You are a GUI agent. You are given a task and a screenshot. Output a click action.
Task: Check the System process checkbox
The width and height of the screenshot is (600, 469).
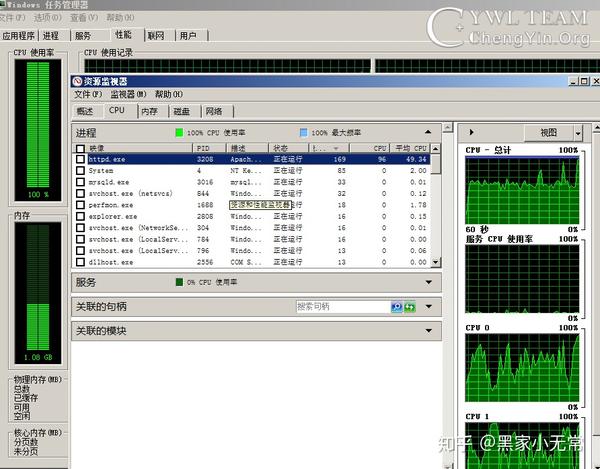pos(80,171)
